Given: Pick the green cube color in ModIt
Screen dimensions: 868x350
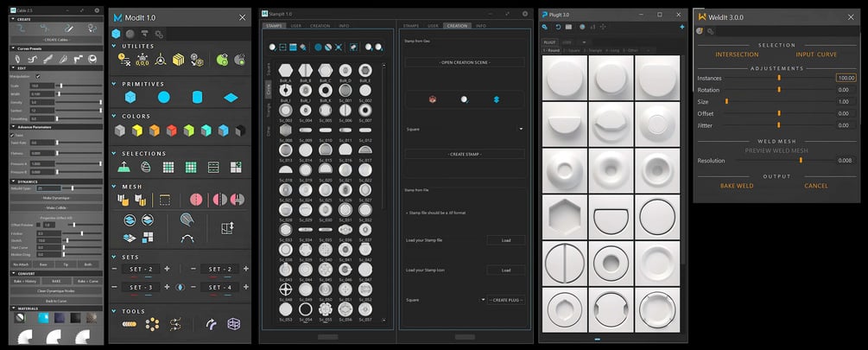Looking at the screenshot, I should click(x=189, y=130).
